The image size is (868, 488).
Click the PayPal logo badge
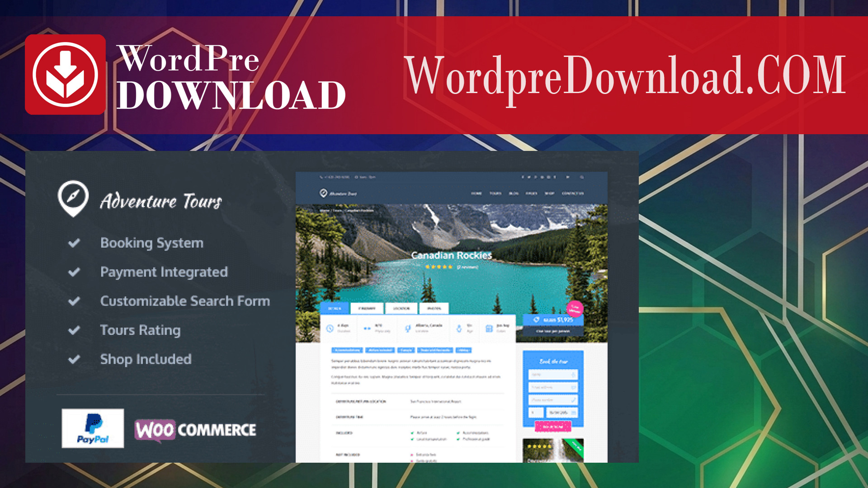pos(93,428)
